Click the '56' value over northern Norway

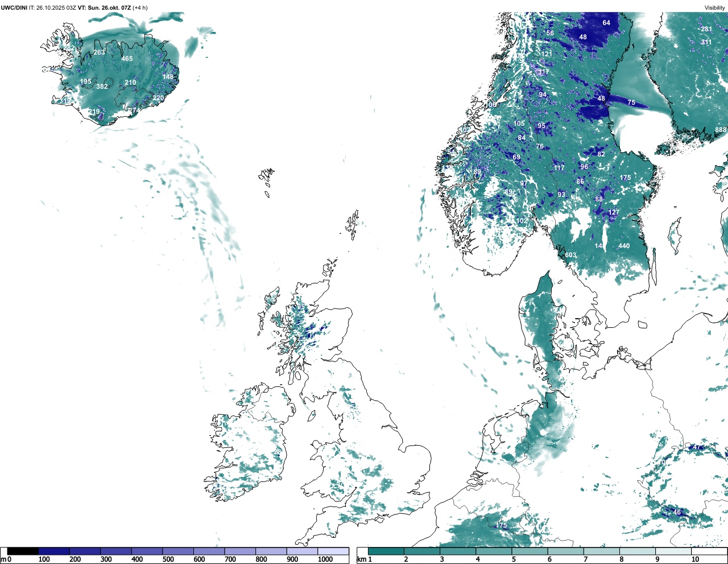pyautogui.click(x=550, y=33)
